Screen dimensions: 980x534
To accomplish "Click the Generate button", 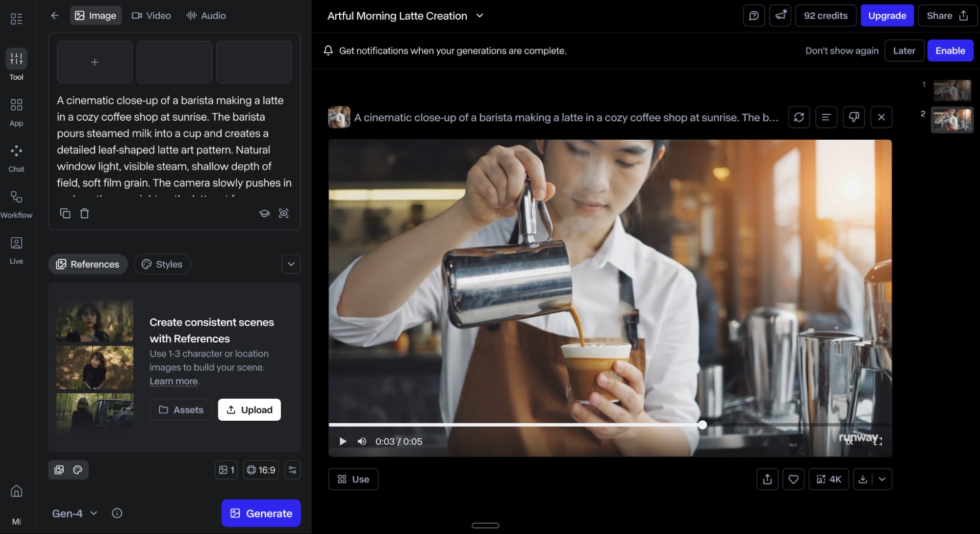I will tap(261, 513).
